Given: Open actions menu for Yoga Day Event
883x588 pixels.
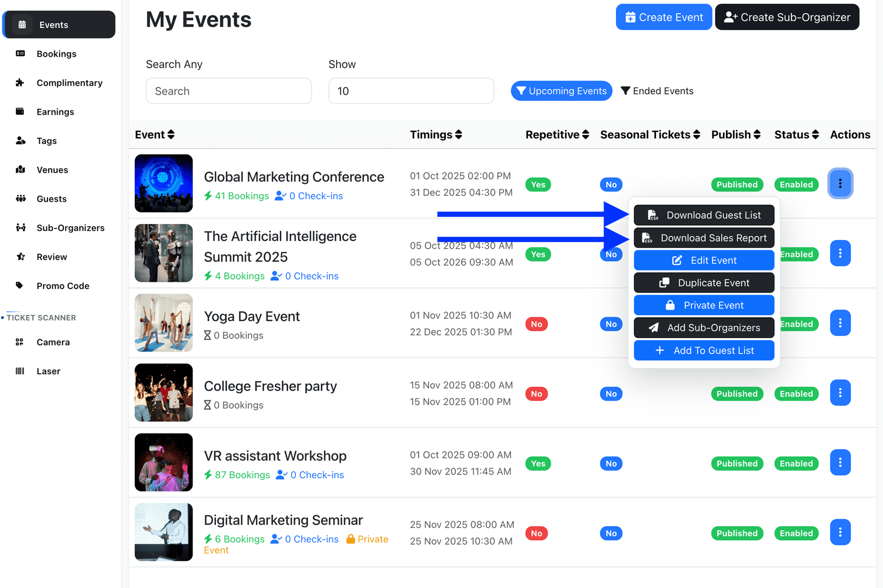Looking at the screenshot, I should coord(840,323).
